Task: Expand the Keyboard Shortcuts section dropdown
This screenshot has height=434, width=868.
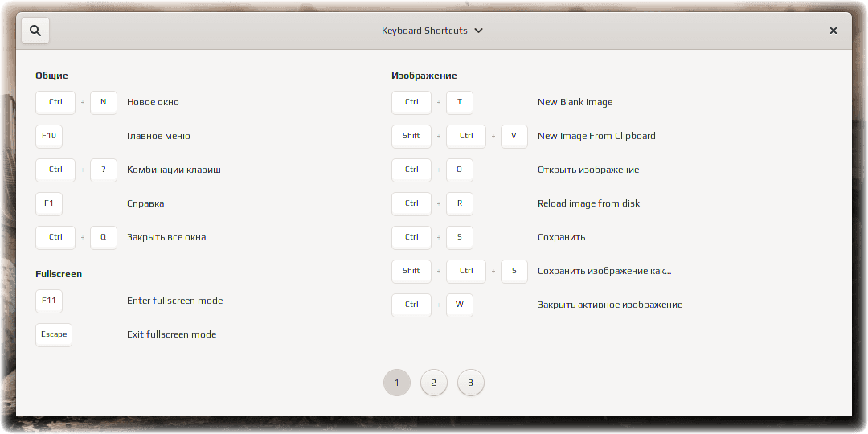Action: [x=432, y=31]
